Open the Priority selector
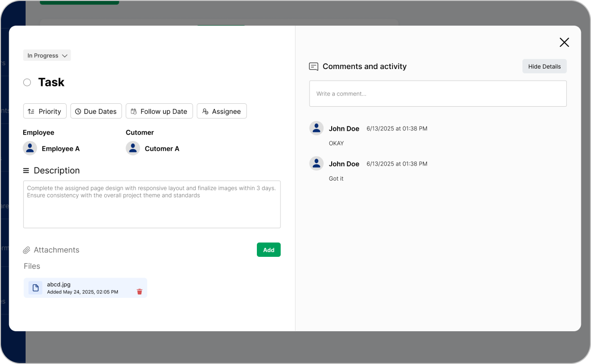The image size is (591, 364). point(45,111)
